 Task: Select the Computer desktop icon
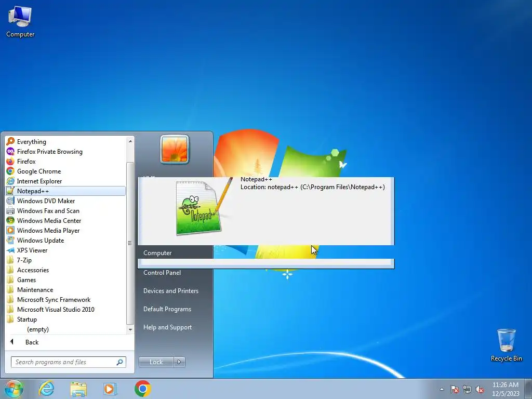click(20, 22)
